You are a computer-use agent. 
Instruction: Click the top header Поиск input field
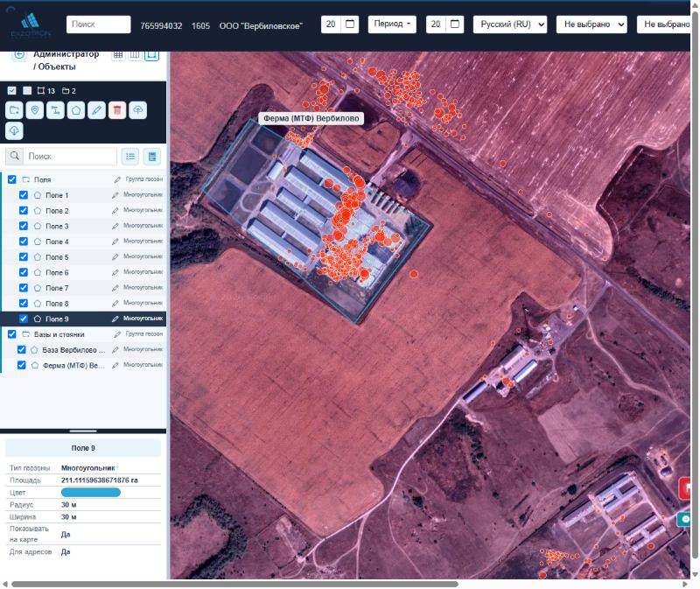pyautogui.click(x=98, y=25)
